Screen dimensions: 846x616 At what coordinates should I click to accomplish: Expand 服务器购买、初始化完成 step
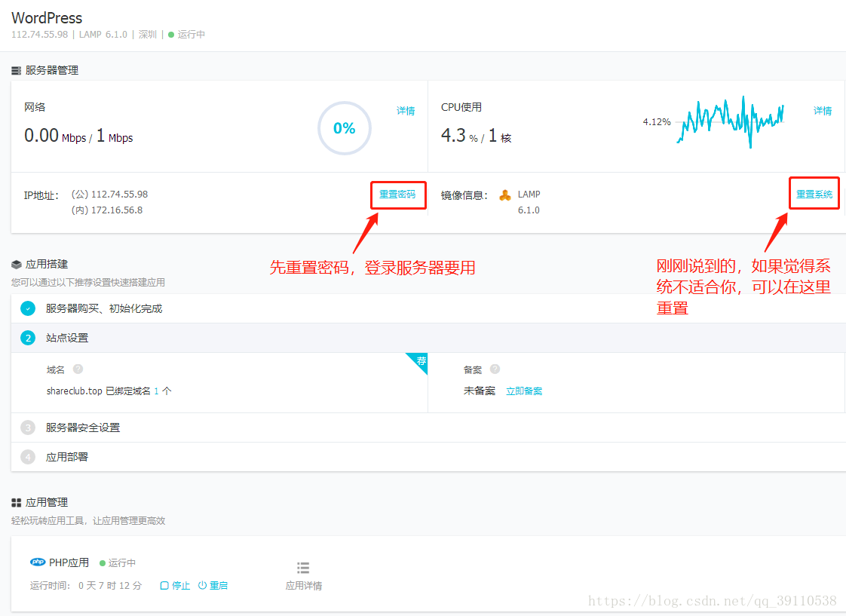coord(104,308)
